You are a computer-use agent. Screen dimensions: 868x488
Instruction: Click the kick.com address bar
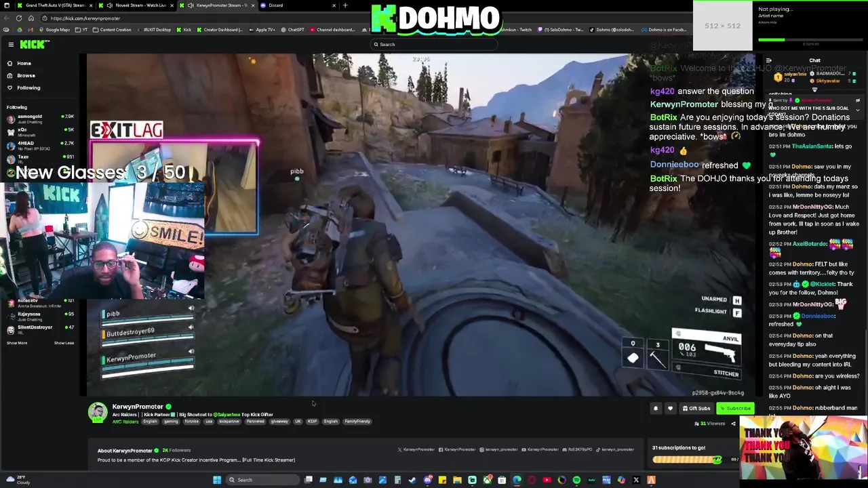[x=203, y=18]
